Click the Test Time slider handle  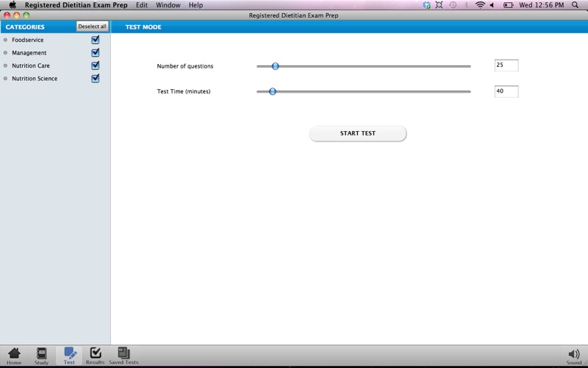(273, 91)
